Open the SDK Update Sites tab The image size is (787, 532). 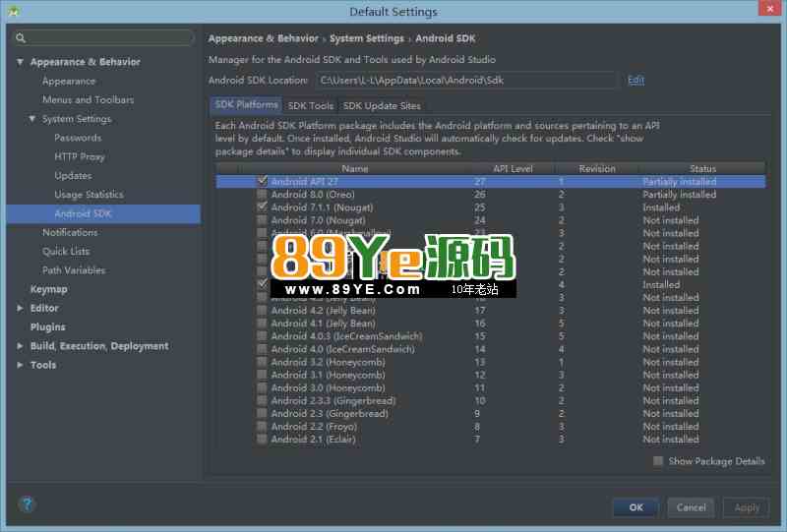click(382, 105)
